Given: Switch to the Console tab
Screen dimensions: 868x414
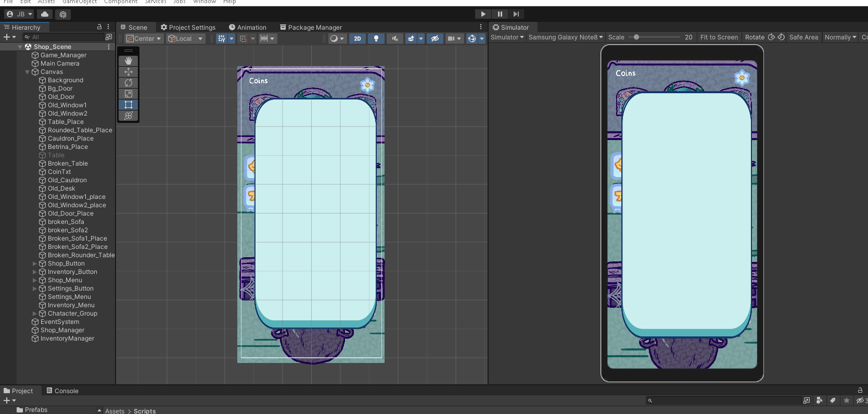Looking at the screenshot, I should pos(62,391).
